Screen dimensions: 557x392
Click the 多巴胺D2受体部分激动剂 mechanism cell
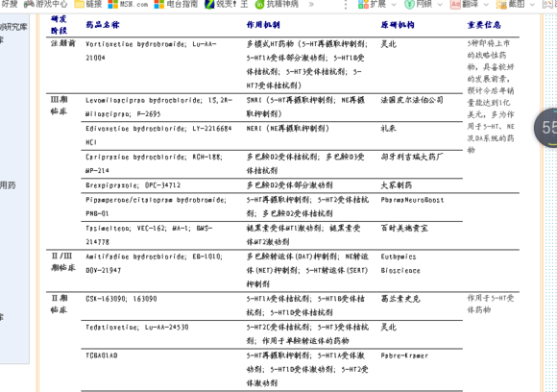tap(289, 185)
